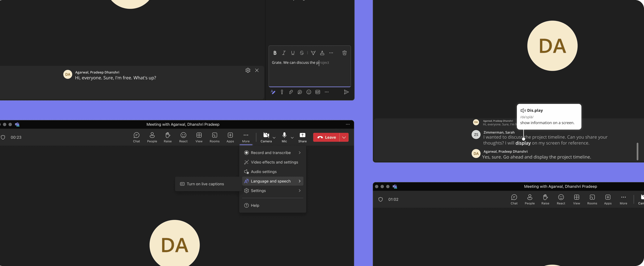Click the captions panel scrollbar

pyautogui.click(x=637, y=151)
